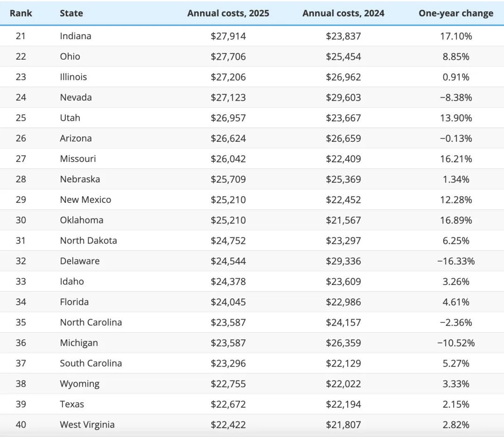504x437 pixels.
Task: Select the North Dakota row name
Action: [88, 241]
